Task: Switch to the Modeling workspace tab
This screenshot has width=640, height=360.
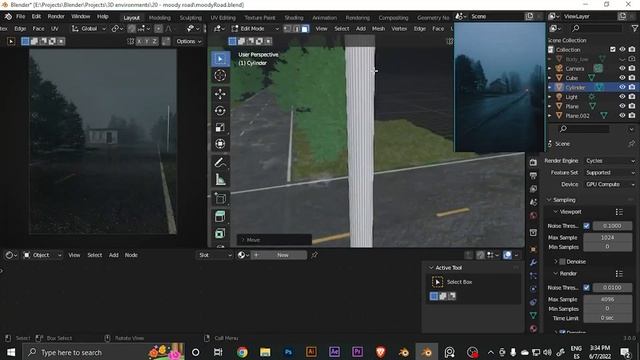Action: click(x=160, y=18)
